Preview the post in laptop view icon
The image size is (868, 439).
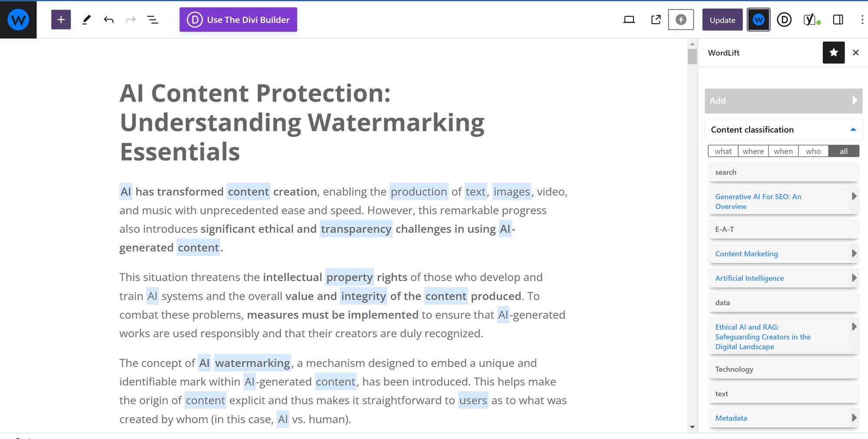(x=629, y=20)
